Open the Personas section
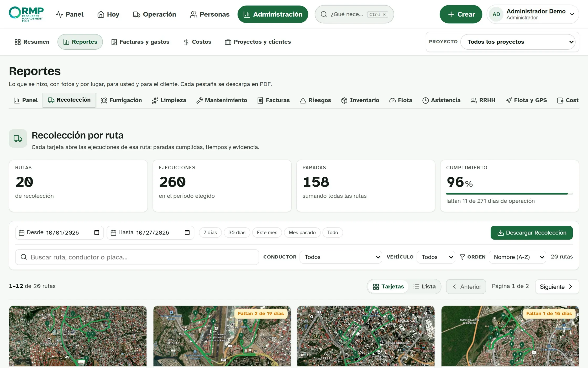The width and height of the screenshot is (588, 368). point(209,14)
